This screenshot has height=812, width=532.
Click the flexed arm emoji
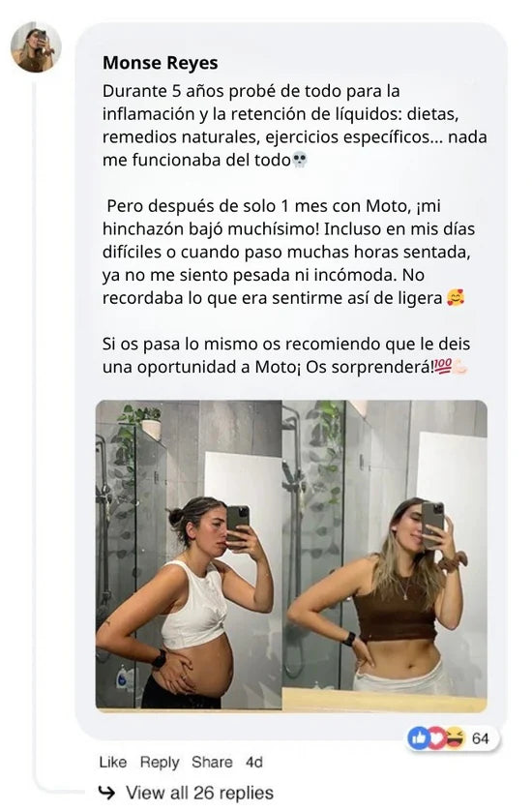pyautogui.click(x=459, y=367)
